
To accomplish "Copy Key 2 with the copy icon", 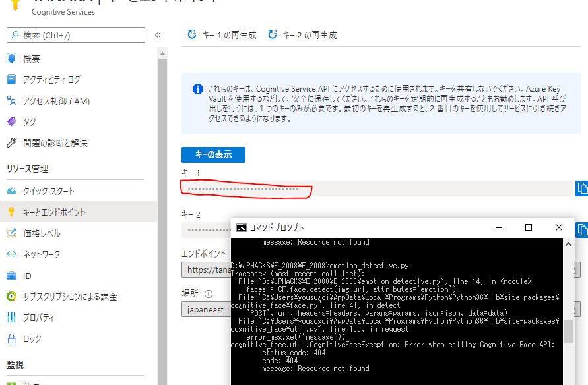I will click(x=581, y=230).
